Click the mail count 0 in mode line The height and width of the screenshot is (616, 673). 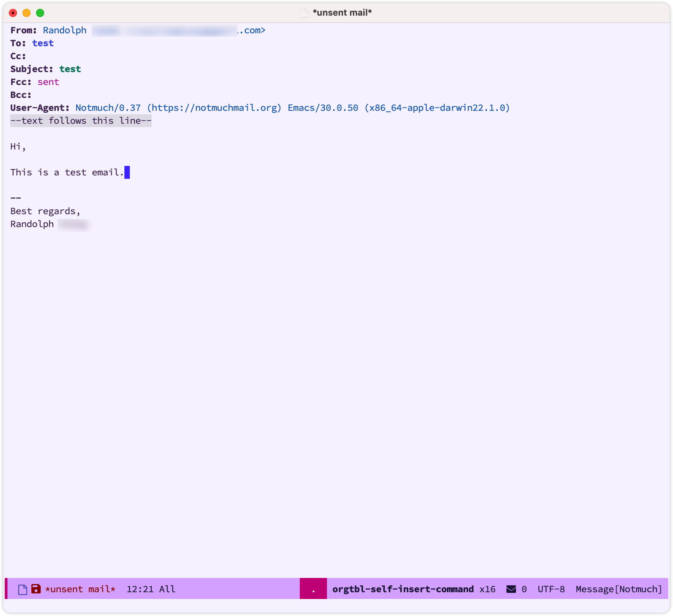point(524,589)
